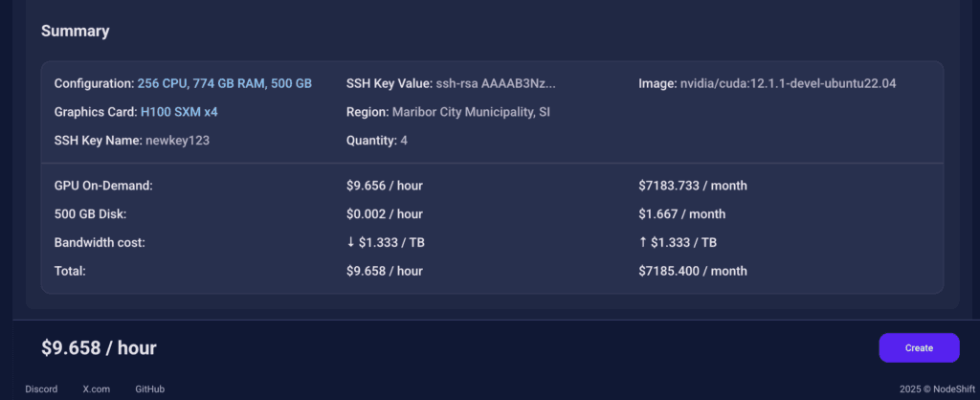Click the upload bandwidth cost arrow
The image size is (980, 400).
pos(642,243)
